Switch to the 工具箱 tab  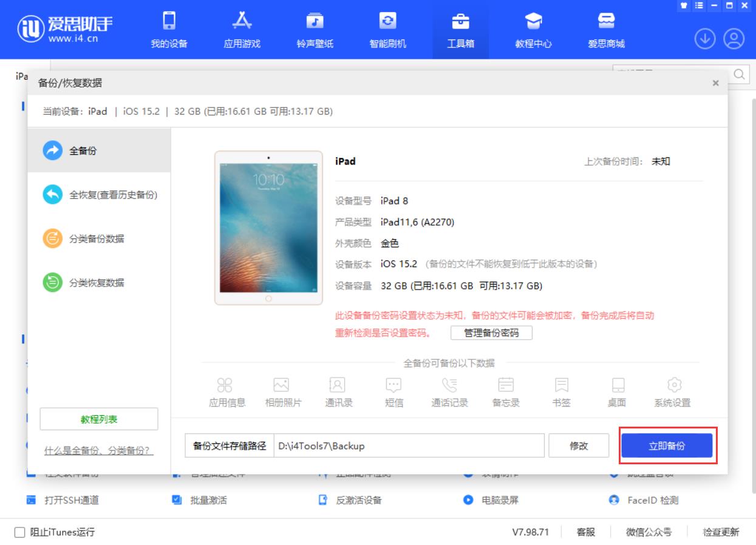(x=461, y=29)
